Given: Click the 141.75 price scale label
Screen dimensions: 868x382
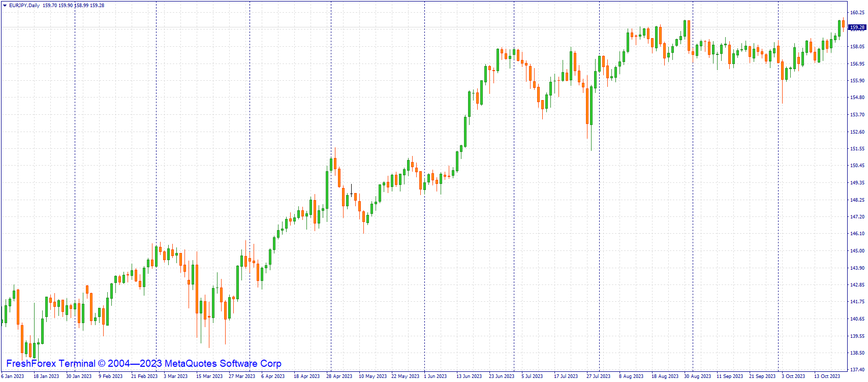Looking at the screenshot, I should pos(857,302).
